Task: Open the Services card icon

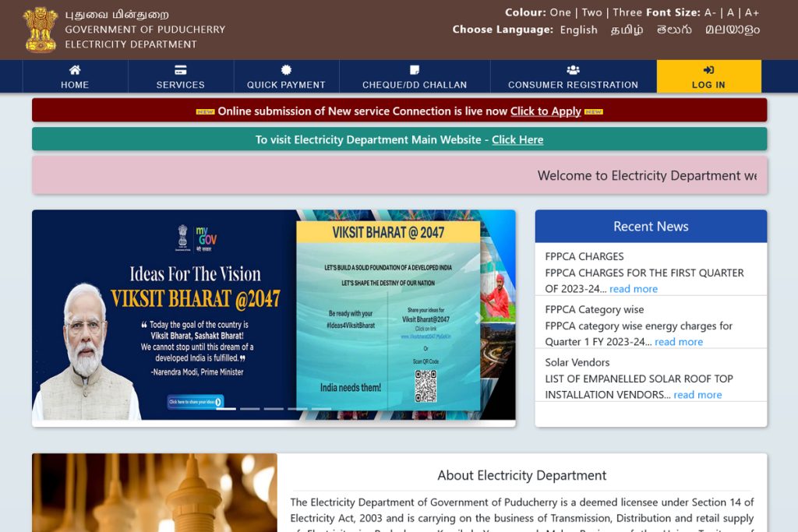Action: point(180,70)
